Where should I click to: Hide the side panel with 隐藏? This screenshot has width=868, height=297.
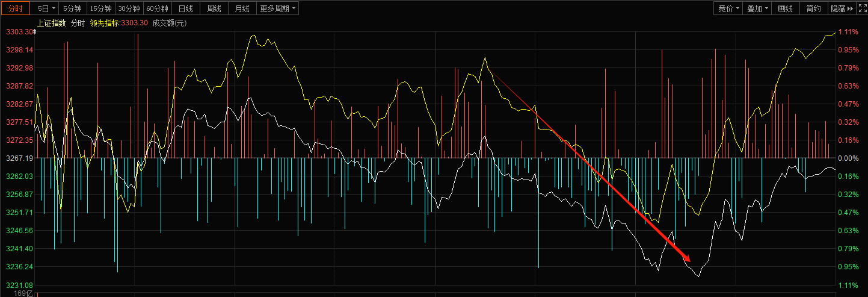(x=842, y=8)
